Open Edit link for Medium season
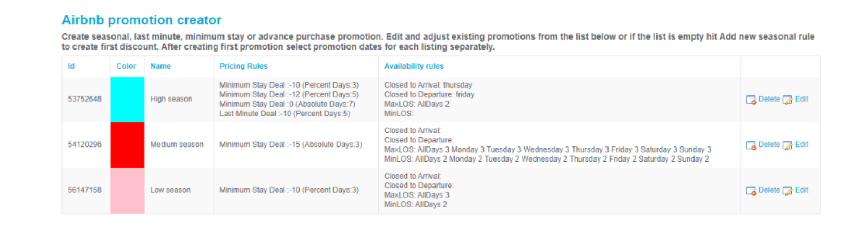The height and width of the screenshot is (233, 868). click(x=801, y=144)
